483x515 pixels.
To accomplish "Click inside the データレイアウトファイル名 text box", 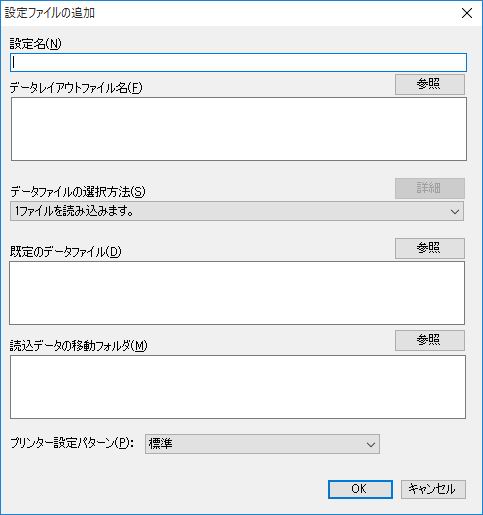I will pos(239,129).
